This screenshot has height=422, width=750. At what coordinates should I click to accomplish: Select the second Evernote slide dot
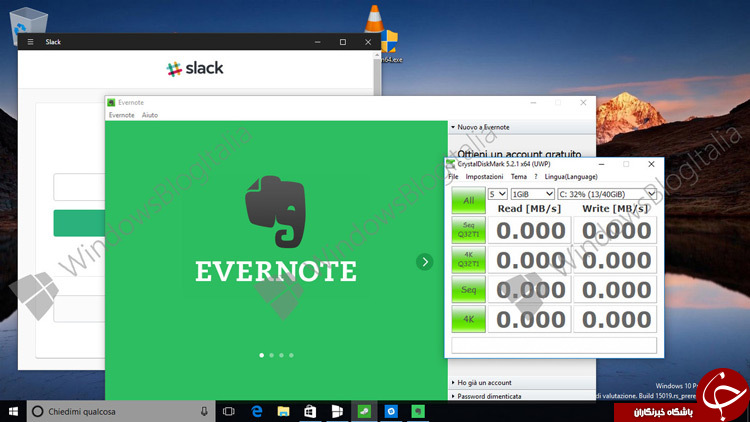[272, 355]
